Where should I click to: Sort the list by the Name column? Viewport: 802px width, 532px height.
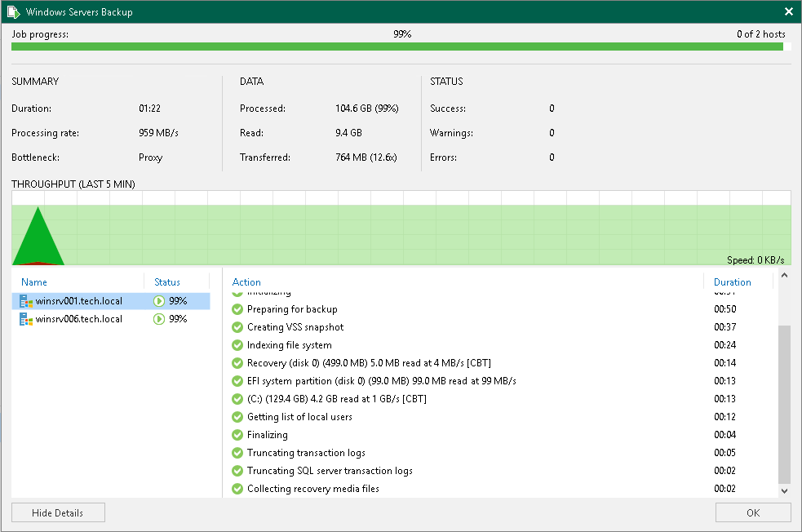click(x=34, y=282)
